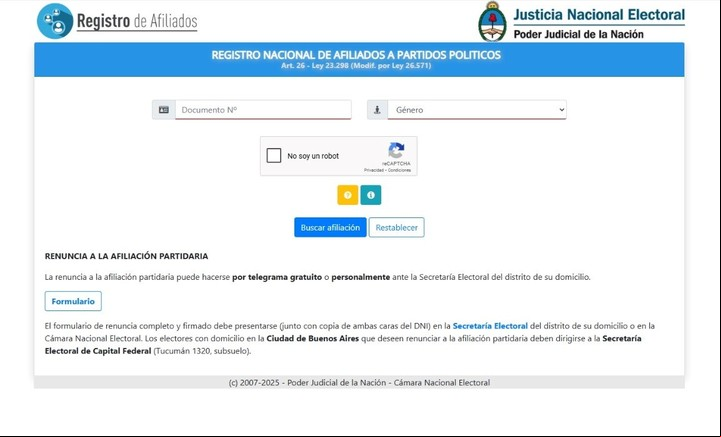Click the teal information button

[371, 195]
